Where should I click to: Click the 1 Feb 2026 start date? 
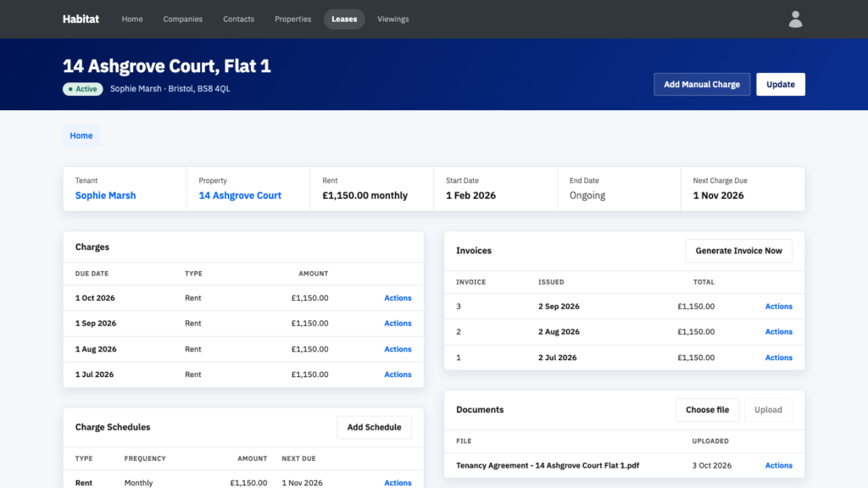point(471,196)
